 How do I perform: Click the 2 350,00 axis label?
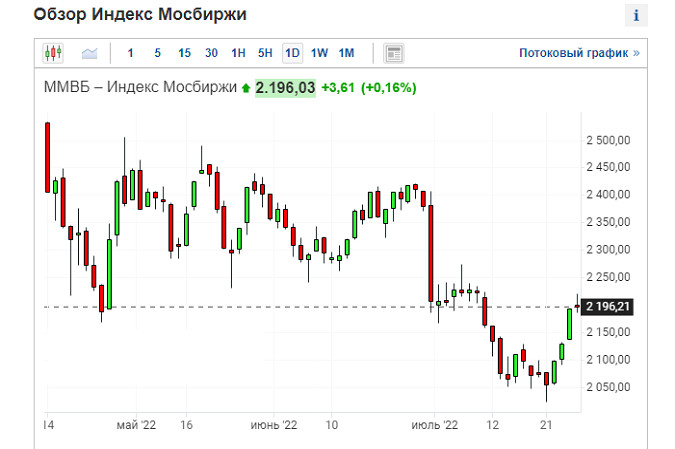[608, 222]
